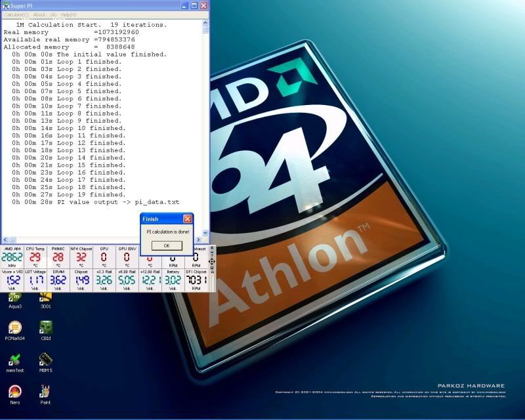Open the About...(A) menu

[x=45, y=14]
